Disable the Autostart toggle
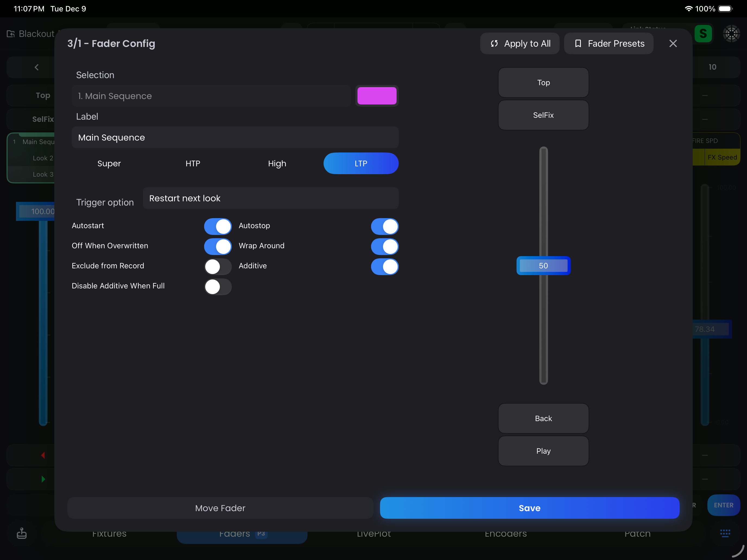 (x=218, y=226)
